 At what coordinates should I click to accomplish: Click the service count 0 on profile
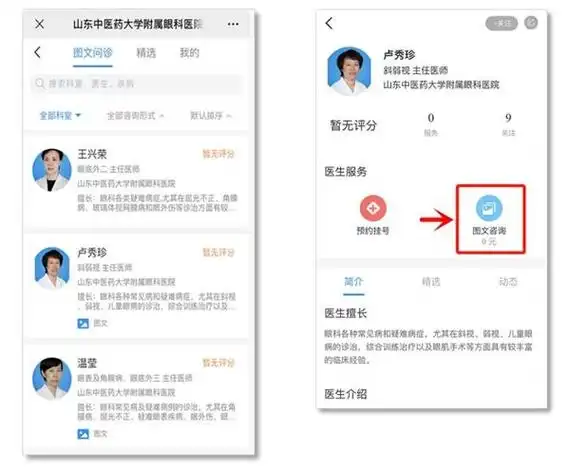point(431,118)
